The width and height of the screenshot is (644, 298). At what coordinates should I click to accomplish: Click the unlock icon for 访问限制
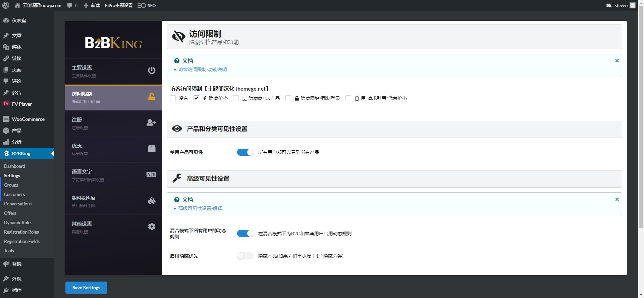coord(152,97)
